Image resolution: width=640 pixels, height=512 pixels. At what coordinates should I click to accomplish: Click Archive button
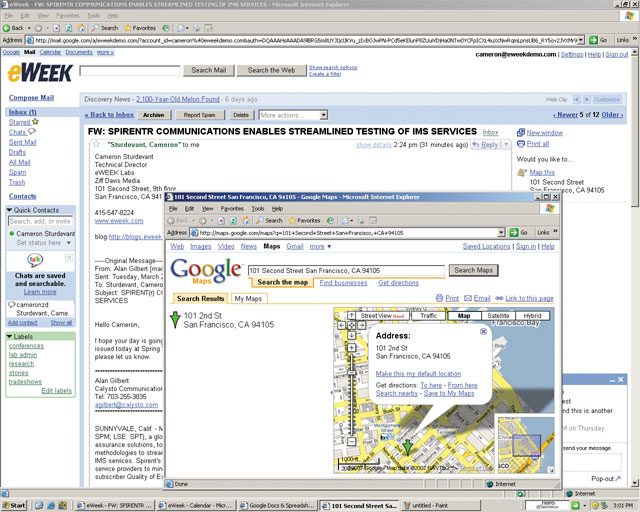point(153,115)
